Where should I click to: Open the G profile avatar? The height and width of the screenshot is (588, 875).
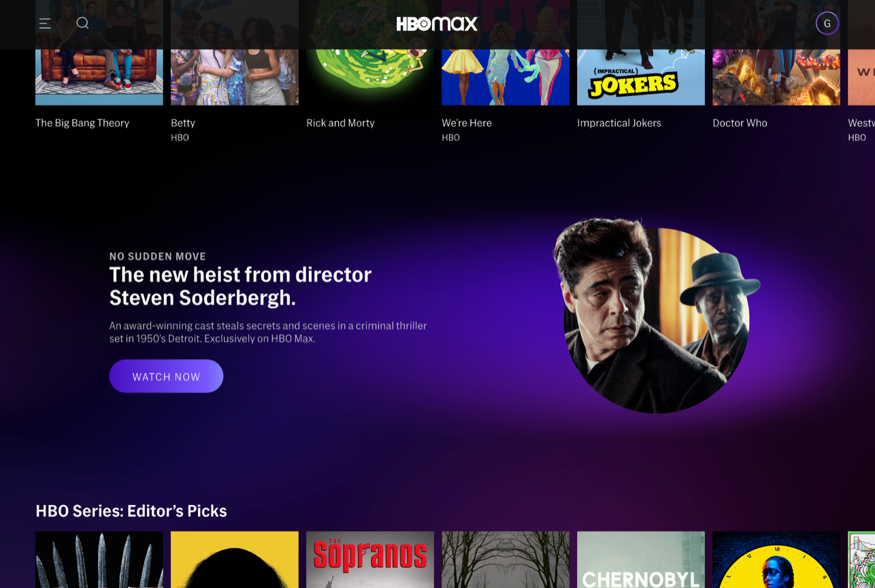(x=827, y=23)
